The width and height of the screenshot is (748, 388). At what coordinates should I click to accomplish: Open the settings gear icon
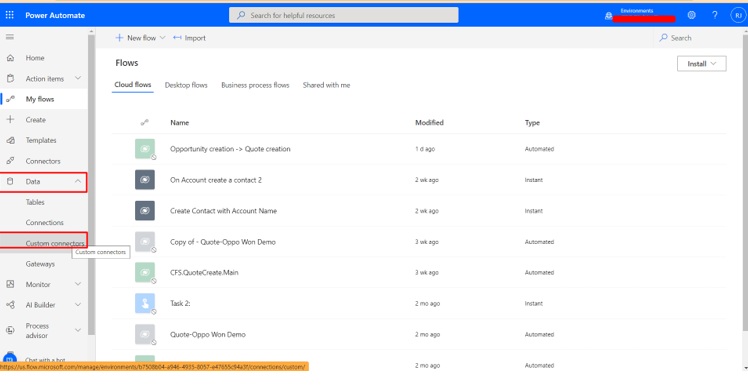(x=691, y=15)
